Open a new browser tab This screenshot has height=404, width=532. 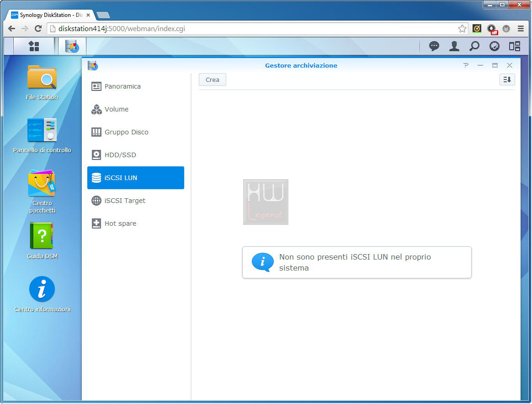(103, 15)
